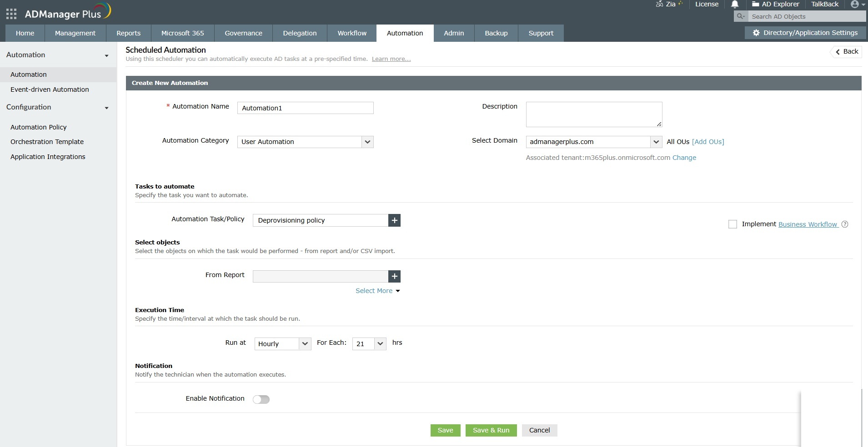
Task: Click the Save & Run button
Action: click(x=491, y=430)
